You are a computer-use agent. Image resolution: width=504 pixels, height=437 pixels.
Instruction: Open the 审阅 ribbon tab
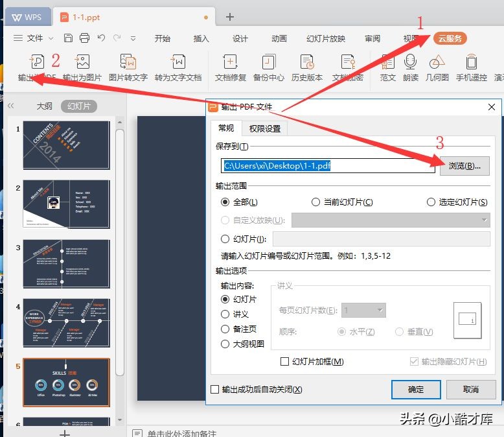pyautogui.click(x=372, y=39)
